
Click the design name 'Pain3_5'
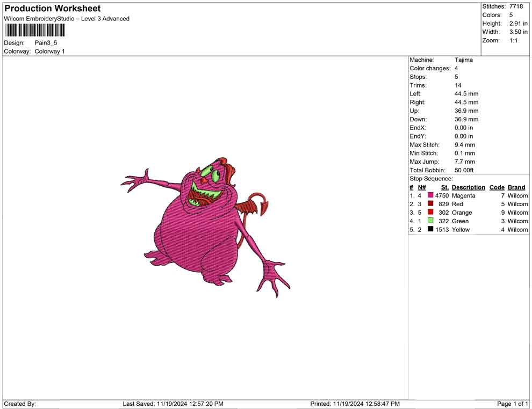46,43
